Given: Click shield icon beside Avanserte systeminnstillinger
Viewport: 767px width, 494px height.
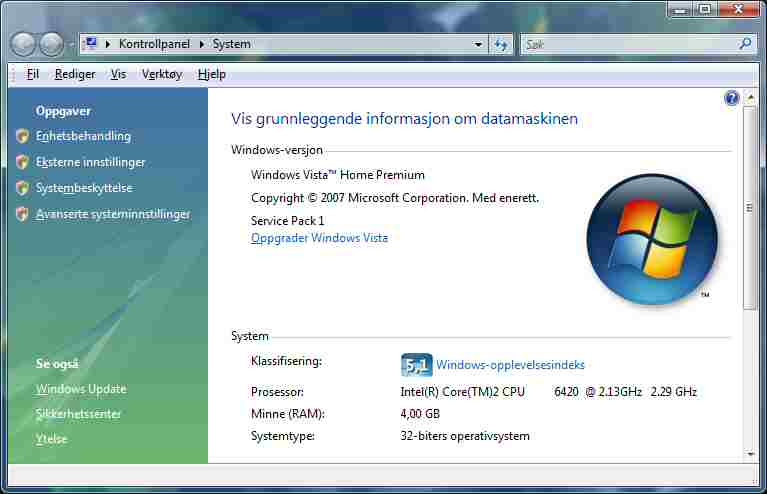Looking at the screenshot, I should 23,214.
